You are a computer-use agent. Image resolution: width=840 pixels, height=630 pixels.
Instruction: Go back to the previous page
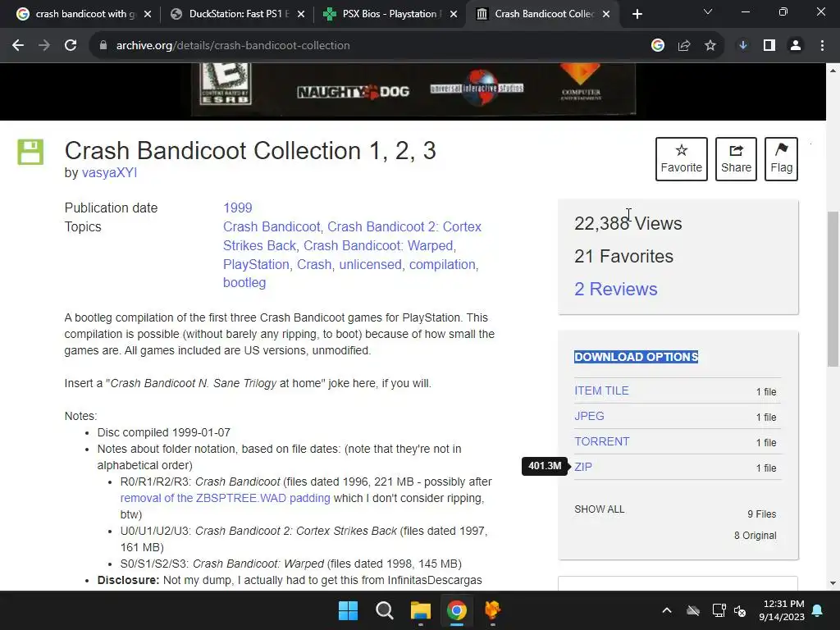point(18,46)
